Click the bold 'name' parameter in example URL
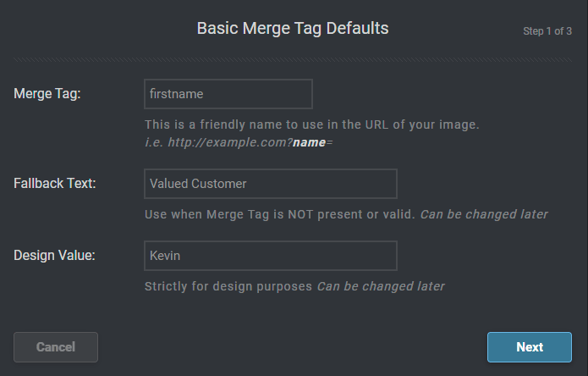 coord(309,142)
